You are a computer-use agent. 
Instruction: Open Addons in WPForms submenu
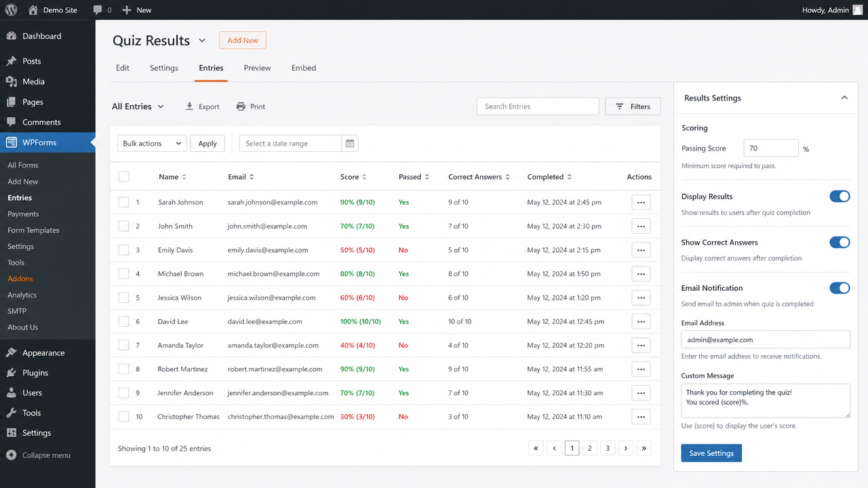point(20,279)
